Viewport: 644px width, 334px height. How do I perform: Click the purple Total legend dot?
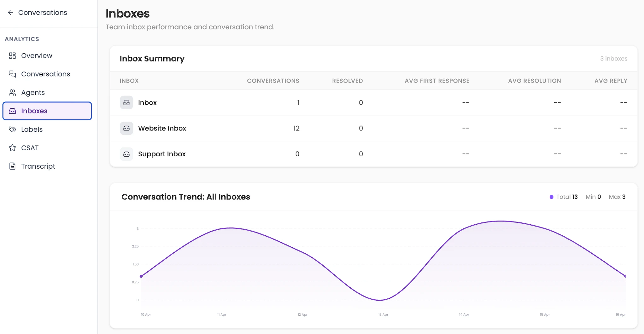[551, 197]
